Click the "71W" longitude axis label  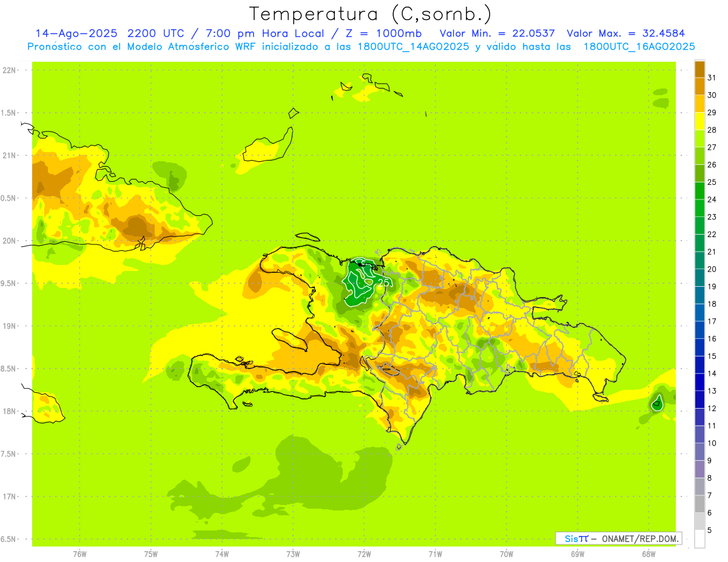(x=435, y=554)
